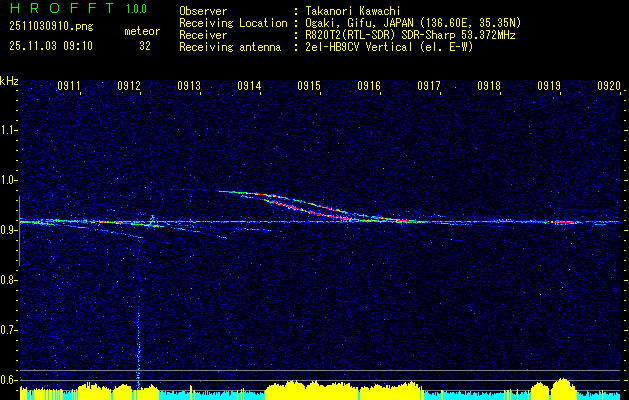Viewport: 629px width, 400px height.
Task: Click the kHz axis unit label
Action: click(10, 80)
